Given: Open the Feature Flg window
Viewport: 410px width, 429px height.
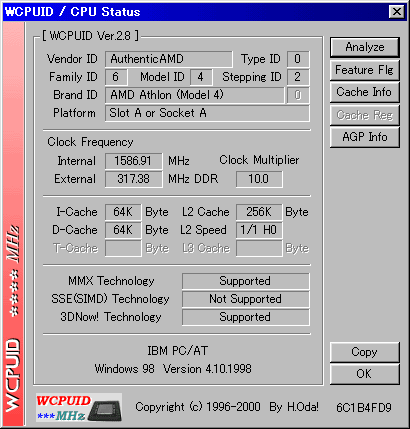Looking at the screenshot, I should point(365,70).
